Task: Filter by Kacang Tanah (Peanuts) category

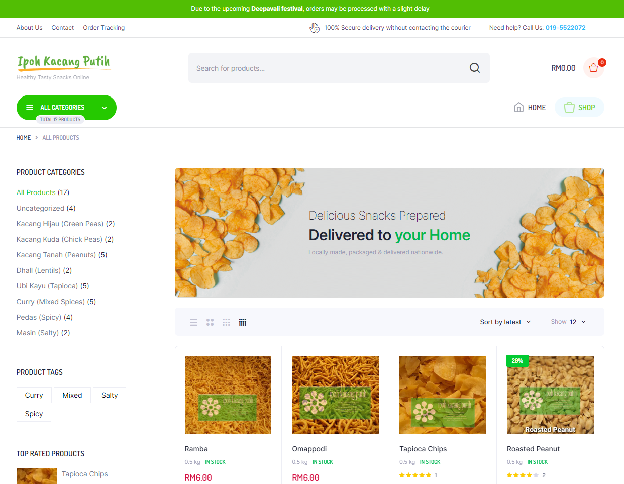Action: click(62, 255)
